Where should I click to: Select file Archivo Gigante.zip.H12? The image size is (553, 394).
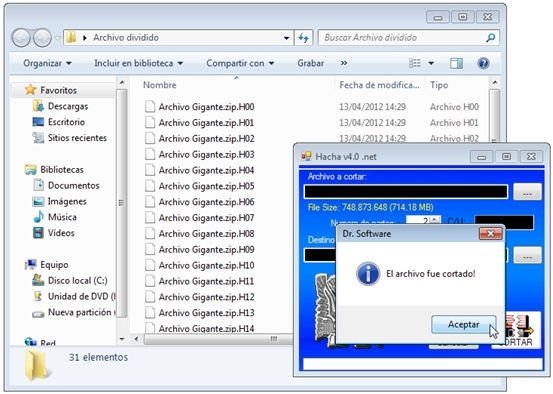click(206, 297)
